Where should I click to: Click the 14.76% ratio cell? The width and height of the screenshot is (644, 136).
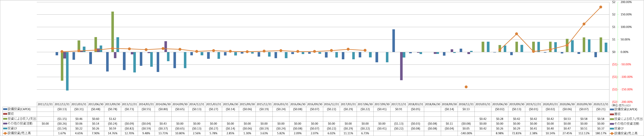(112, 133)
